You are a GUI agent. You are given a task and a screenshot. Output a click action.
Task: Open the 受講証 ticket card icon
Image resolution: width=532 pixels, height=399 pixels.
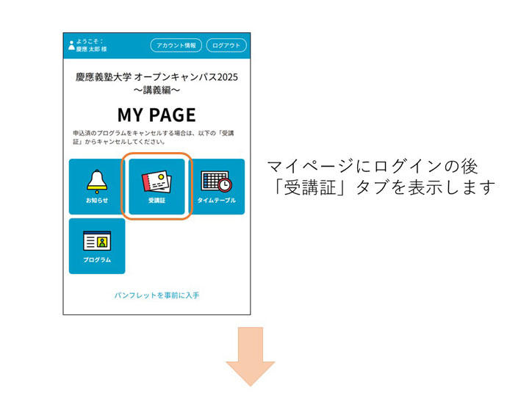click(157, 180)
